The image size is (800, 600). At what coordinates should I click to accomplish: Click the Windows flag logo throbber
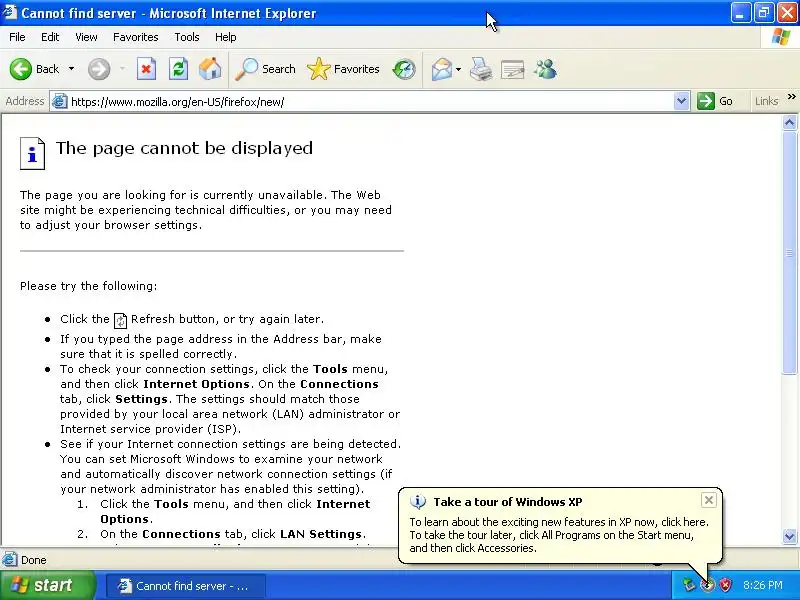780,37
